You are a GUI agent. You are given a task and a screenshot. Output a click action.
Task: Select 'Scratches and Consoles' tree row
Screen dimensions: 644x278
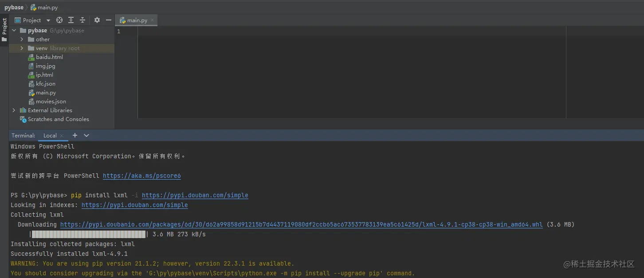(x=62, y=119)
